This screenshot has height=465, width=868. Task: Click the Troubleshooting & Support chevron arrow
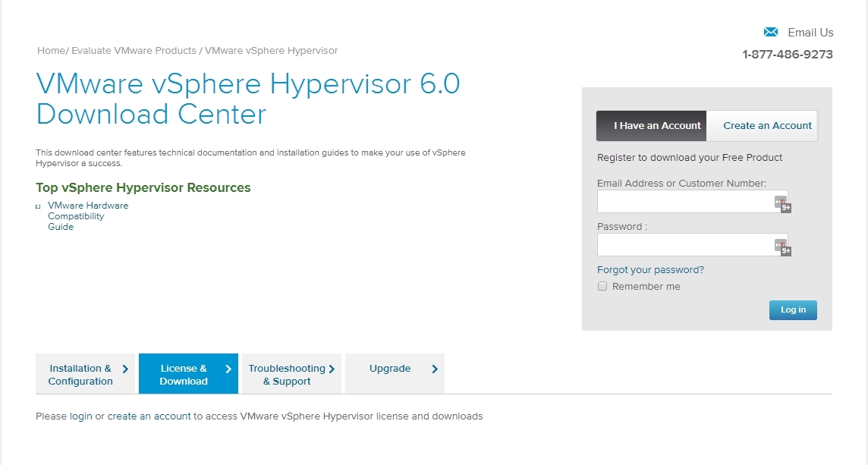click(x=332, y=369)
